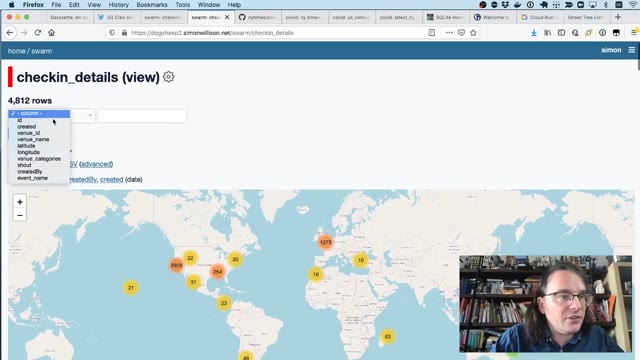Open the downloads arrow icon
The height and width of the screenshot is (360, 640).
(534, 33)
